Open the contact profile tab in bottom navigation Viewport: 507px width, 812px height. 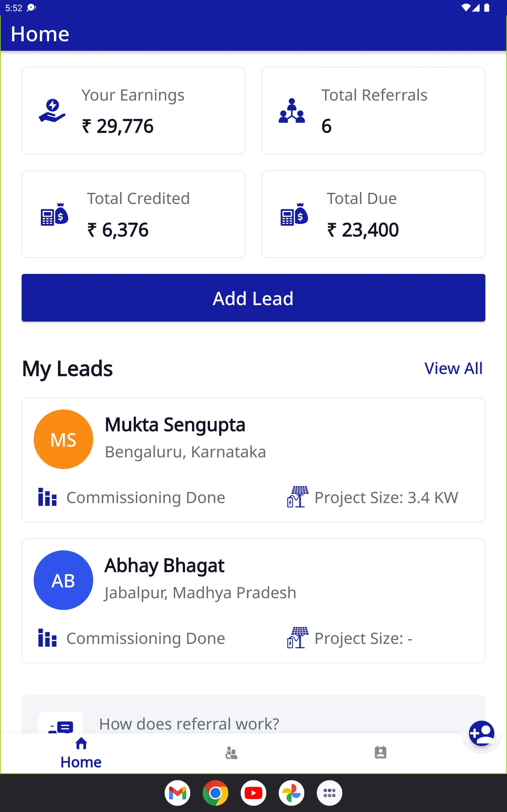pyautogui.click(x=380, y=753)
